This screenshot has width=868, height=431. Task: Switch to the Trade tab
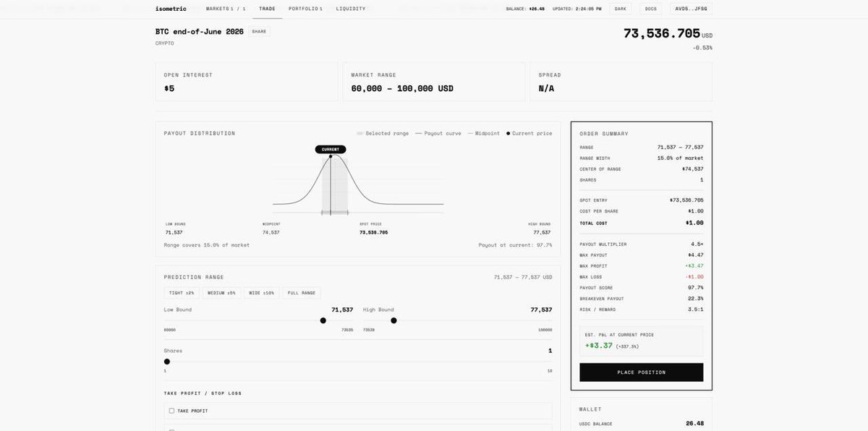click(x=268, y=9)
